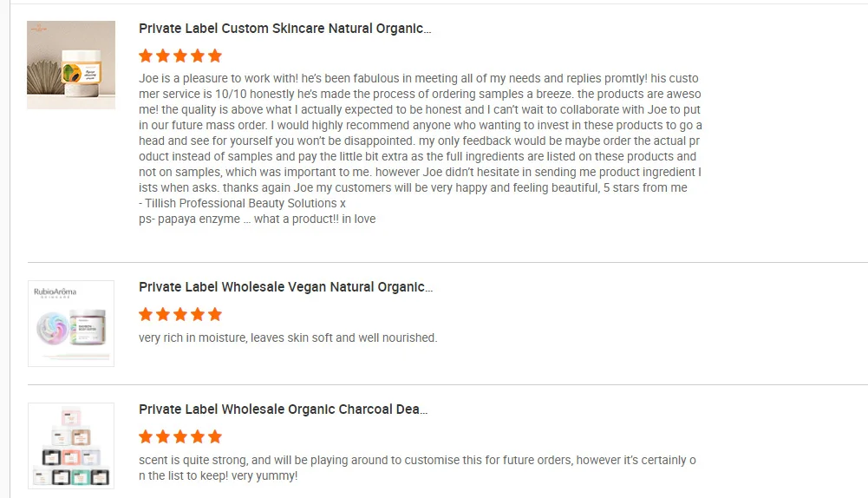Click first star of the Organic Charcoal review
The image size is (868, 498).
[146, 436]
